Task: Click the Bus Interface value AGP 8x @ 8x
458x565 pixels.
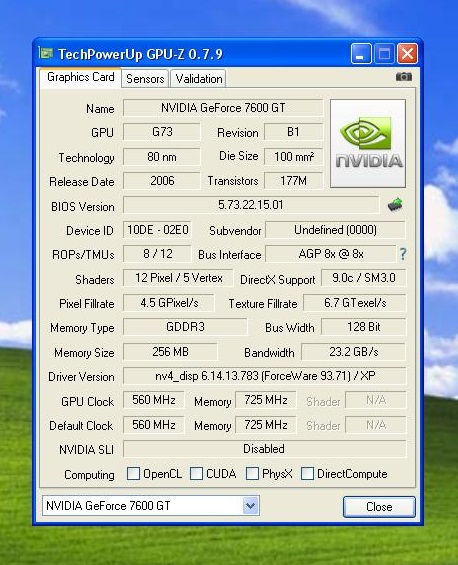Action: pyautogui.click(x=331, y=254)
